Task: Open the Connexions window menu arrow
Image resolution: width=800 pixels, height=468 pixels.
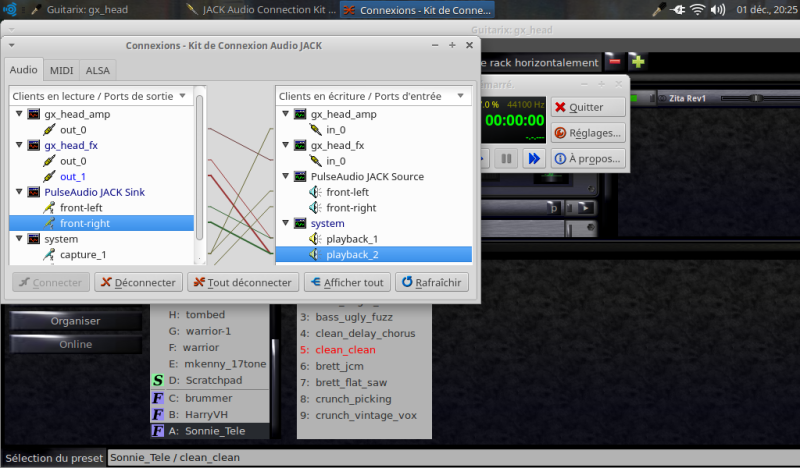Action: point(11,45)
